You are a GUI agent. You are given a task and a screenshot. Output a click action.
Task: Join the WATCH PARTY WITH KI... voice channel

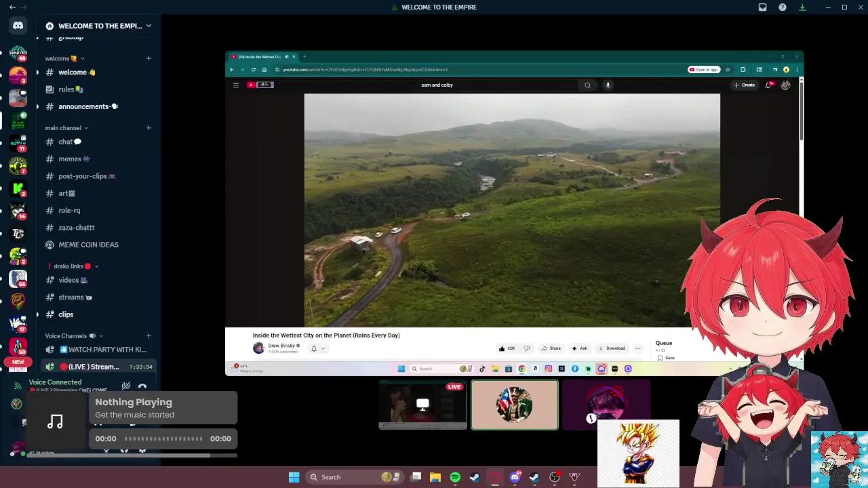(x=98, y=350)
